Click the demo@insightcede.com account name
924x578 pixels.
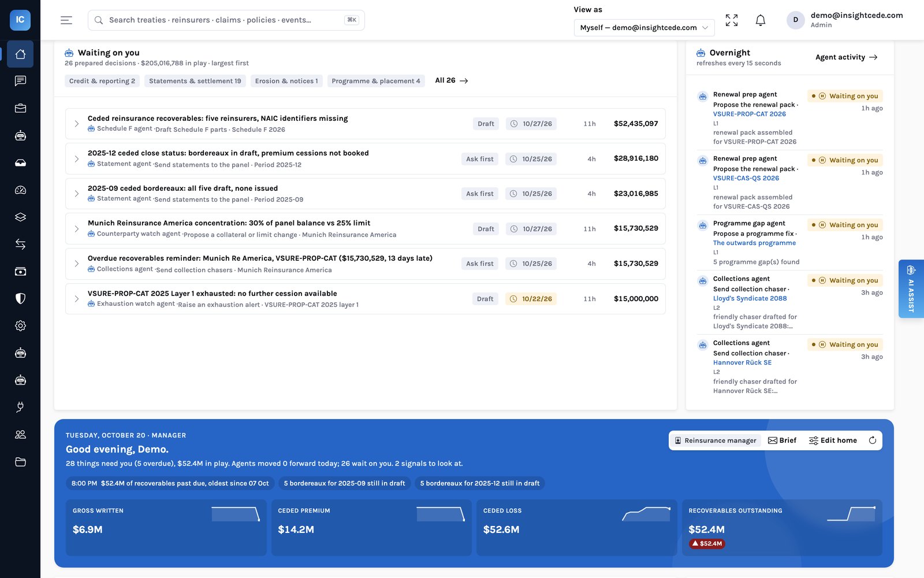click(856, 16)
